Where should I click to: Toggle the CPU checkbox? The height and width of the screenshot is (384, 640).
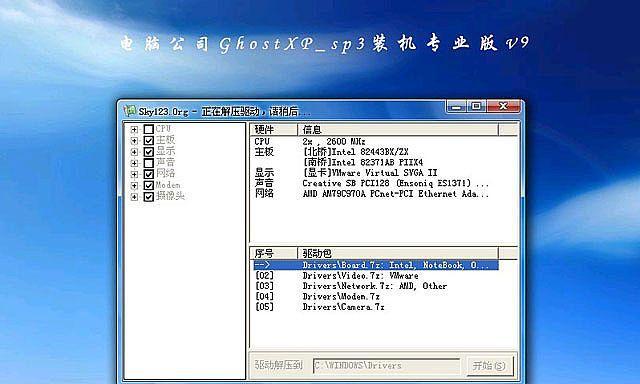point(149,129)
